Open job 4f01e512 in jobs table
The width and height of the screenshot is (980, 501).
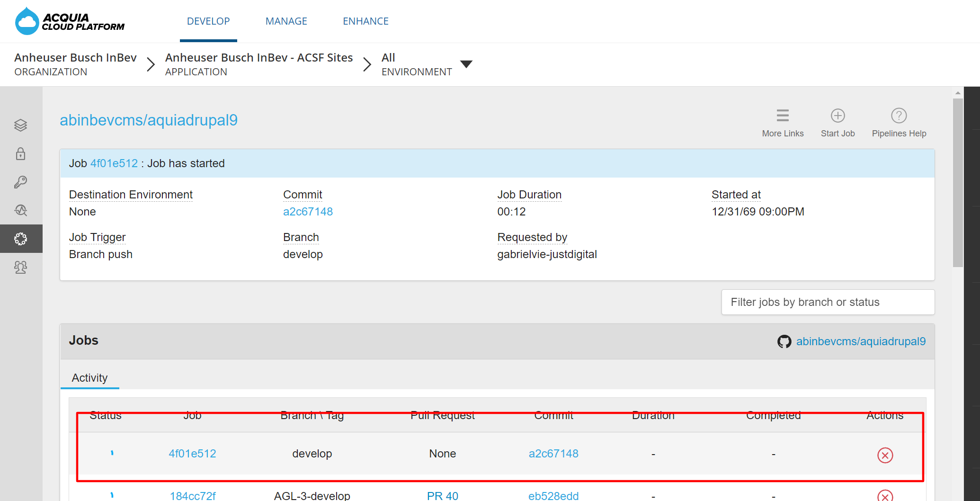pyautogui.click(x=192, y=454)
